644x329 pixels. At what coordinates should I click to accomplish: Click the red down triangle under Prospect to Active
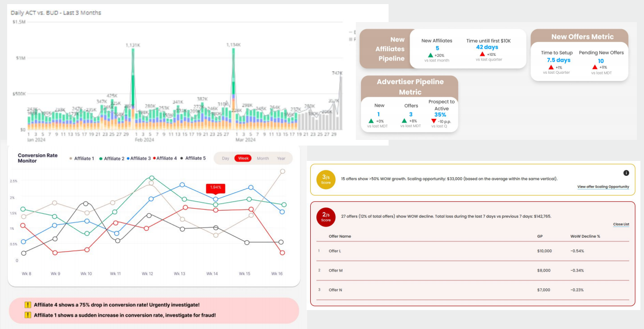434,121
